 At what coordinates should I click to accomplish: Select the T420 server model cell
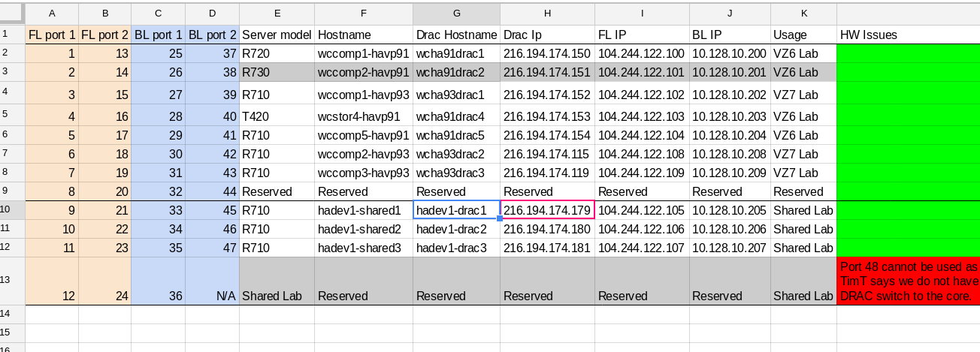click(x=276, y=116)
